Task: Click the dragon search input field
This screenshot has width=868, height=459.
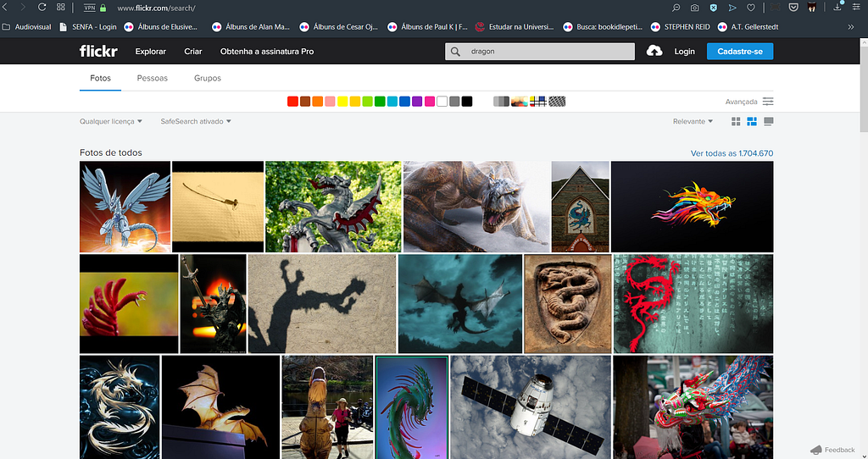Action: [540, 52]
